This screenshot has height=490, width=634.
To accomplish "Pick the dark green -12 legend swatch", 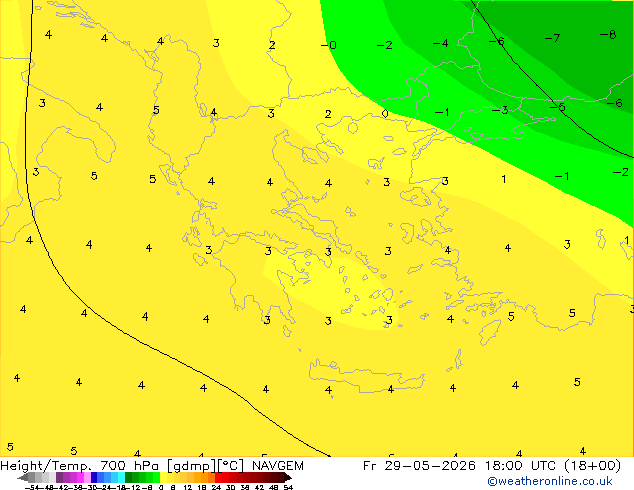I will 129,477.
